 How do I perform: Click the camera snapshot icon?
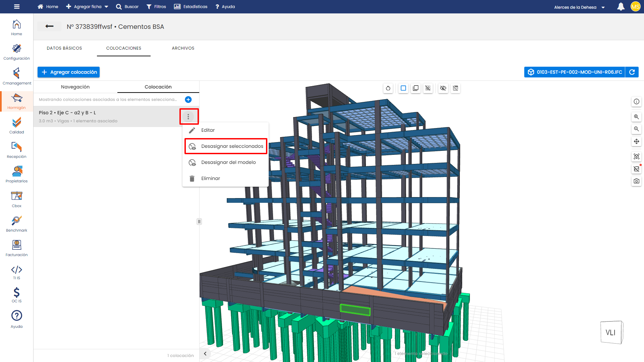coord(636,181)
